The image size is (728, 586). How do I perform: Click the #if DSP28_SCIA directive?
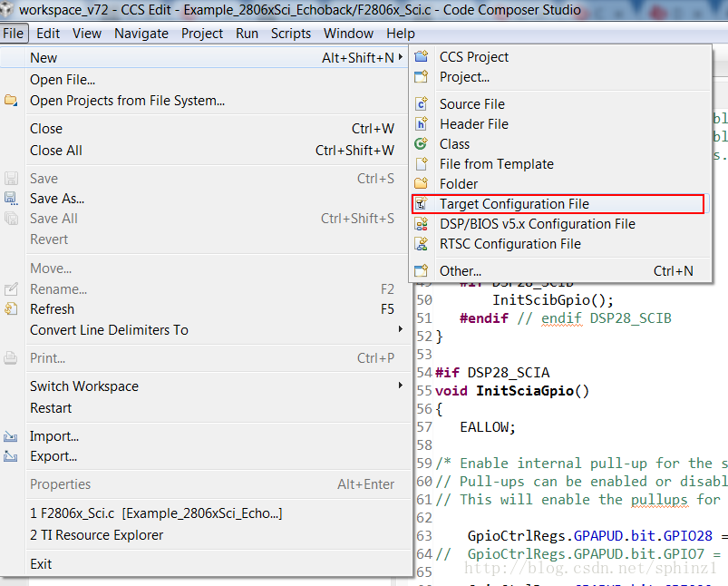[x=492, y=373]
